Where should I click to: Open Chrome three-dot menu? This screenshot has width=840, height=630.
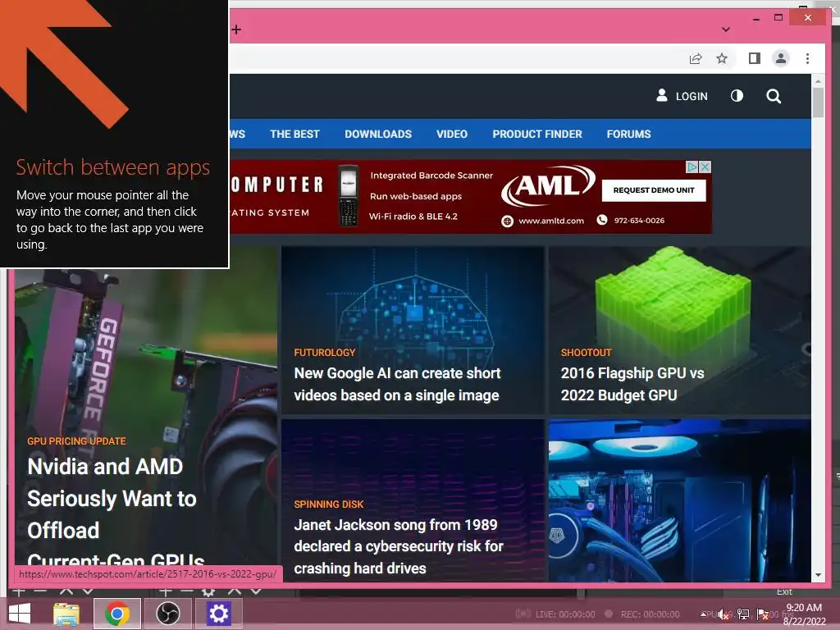[807, 58]
